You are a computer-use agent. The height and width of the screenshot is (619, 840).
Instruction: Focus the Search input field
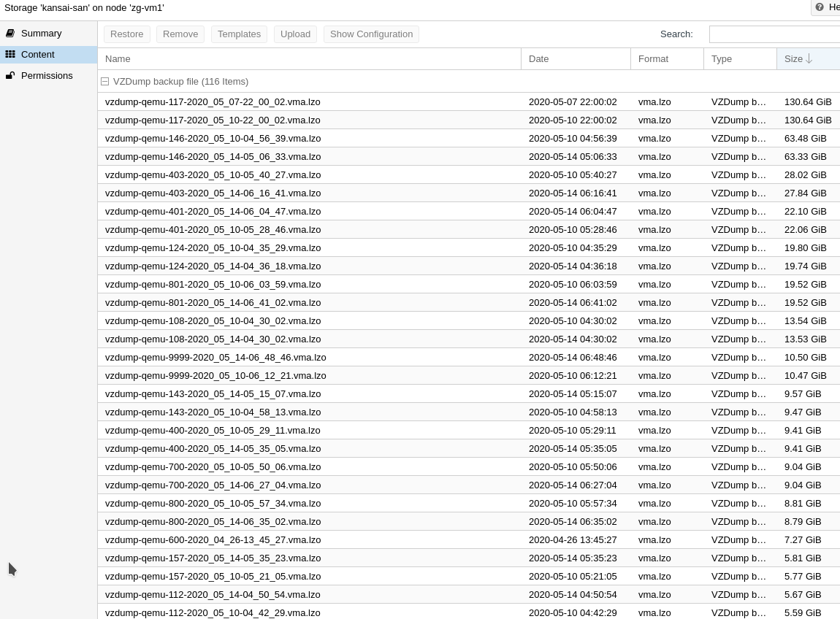pos(775,34)
